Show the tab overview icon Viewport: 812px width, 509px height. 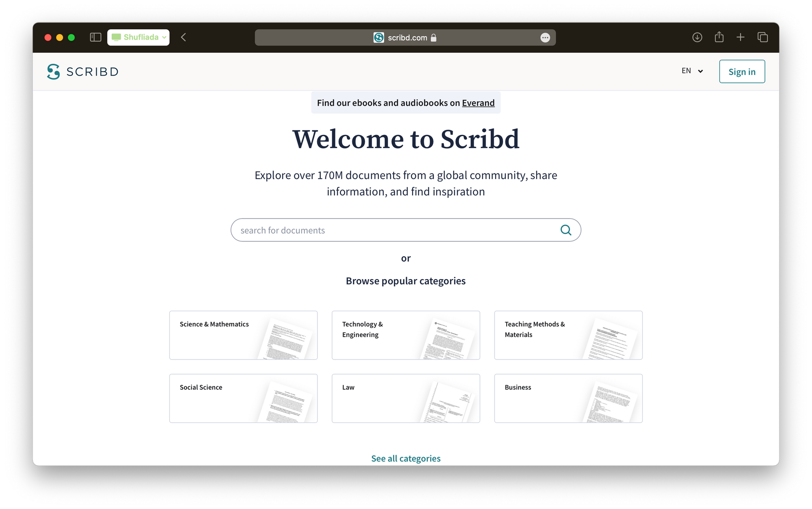point(762,37)
